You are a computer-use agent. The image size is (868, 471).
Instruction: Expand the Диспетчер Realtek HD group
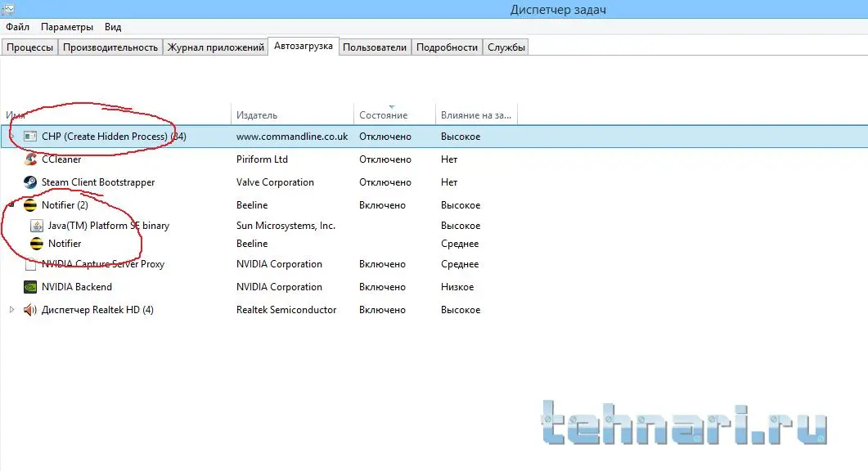pyautogui.click(x=11, y=310)
